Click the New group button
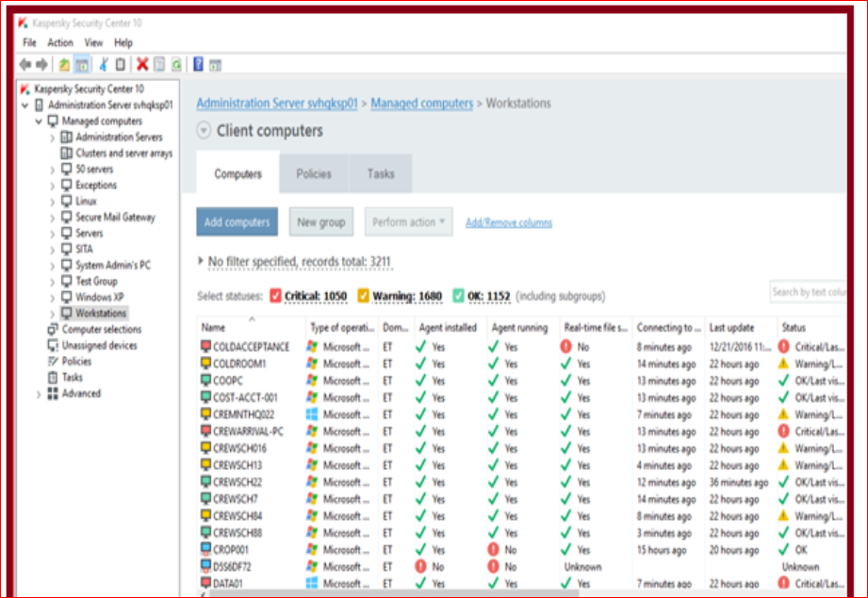This screenshot has height=598, width=868. [x=321, y=222]
